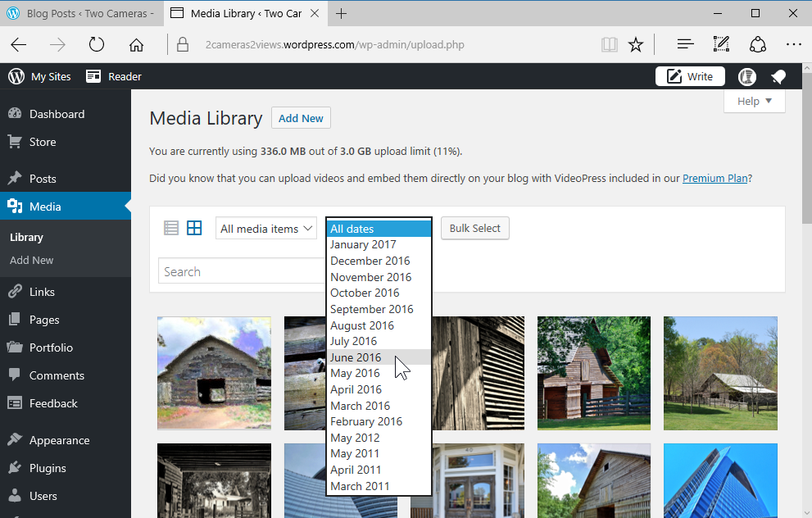Screen dimensions: 812x518
Task: Switch to list view icon
Action: (x=171, y=229)
